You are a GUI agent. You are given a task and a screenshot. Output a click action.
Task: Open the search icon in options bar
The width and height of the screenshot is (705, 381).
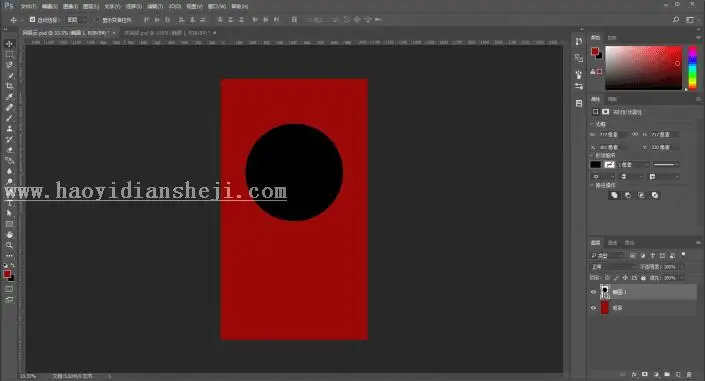[x=676, y=20]
